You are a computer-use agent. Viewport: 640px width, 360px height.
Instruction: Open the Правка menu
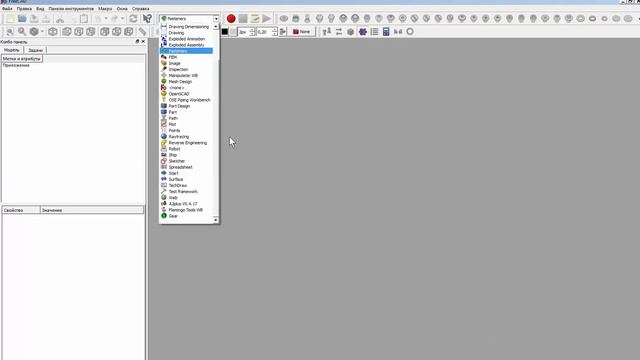pyautogui.click(x=24, y=9)
